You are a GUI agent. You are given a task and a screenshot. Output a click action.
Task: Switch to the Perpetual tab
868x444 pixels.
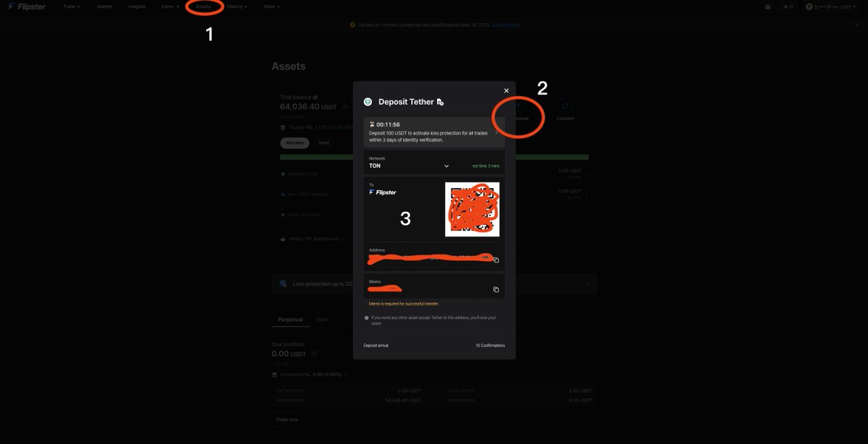291,319
